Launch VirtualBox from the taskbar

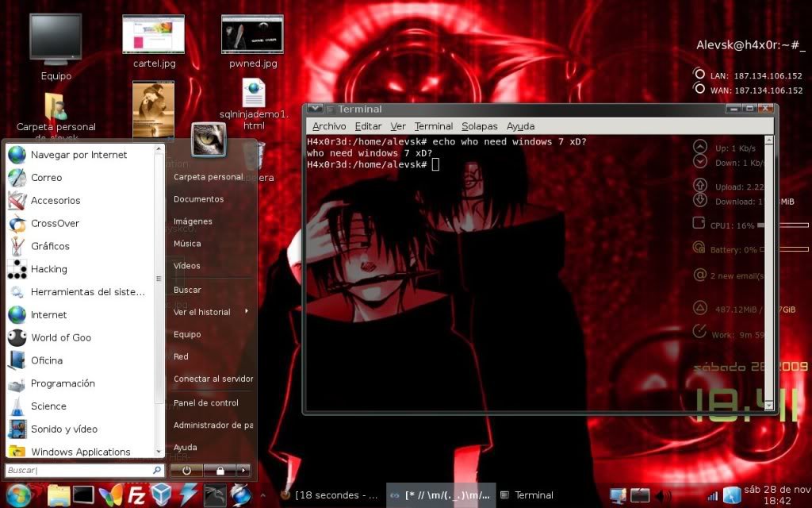pyautogui.click(x=163, y=495)
